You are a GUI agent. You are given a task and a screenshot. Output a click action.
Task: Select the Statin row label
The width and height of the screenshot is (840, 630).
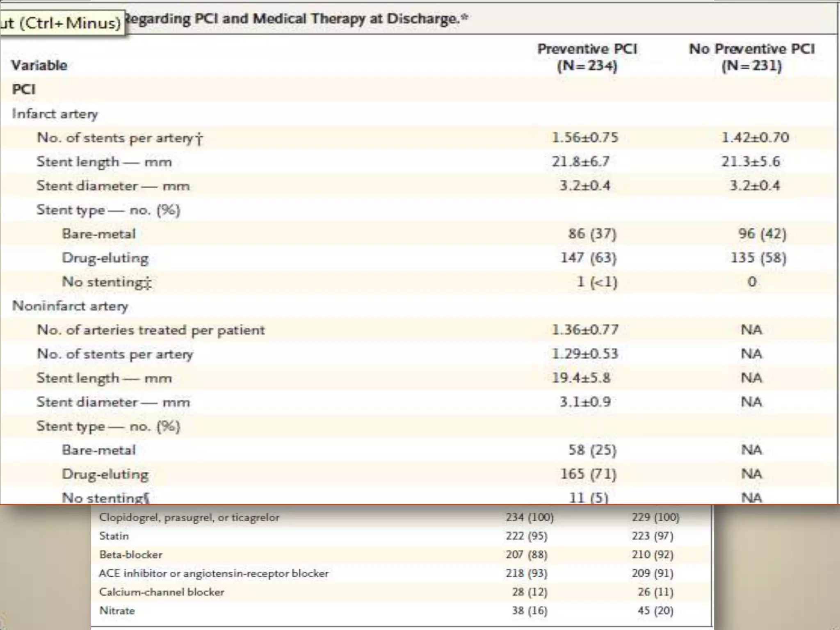click(114, 536)
